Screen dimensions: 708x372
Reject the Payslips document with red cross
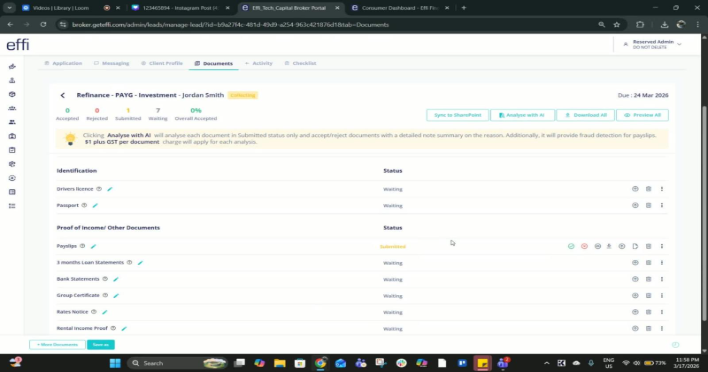coord(584,246)
